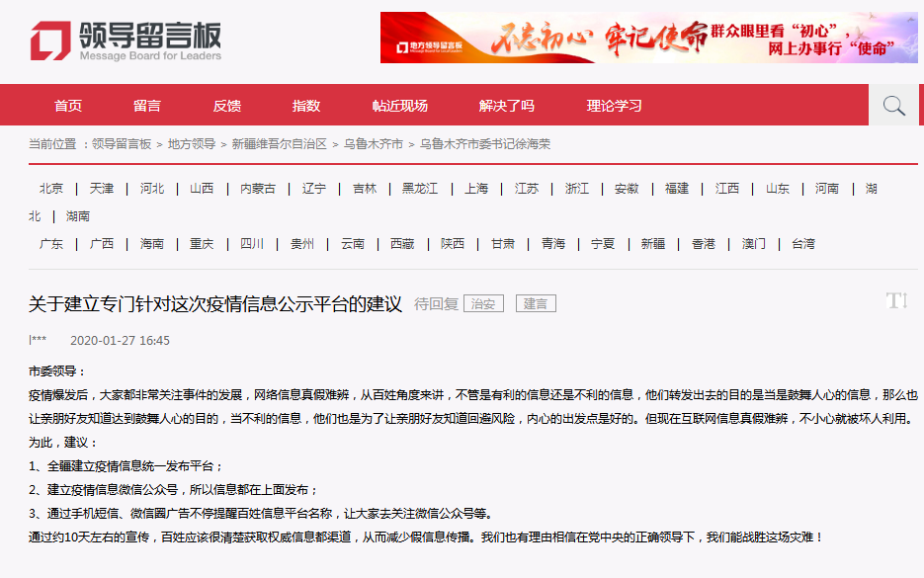
Task: Click the 领导留言板 logo
Action: (x=126, y=40)
